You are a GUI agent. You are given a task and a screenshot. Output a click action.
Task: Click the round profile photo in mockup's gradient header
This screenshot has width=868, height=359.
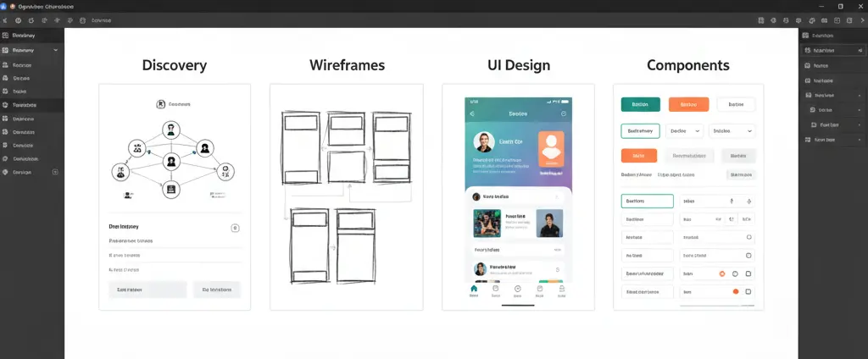(x=484, y=142)
